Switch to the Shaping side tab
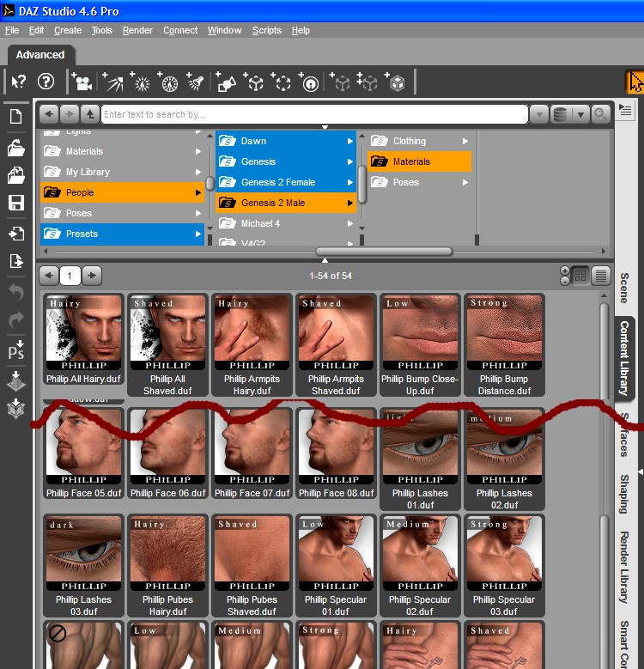644x669 pixels. pyautogui.click(x=624, y=494)
